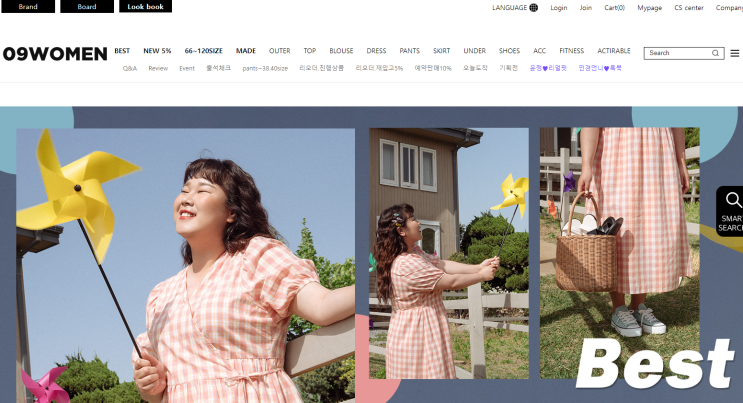Click the Best banner text
The image size is (743, 403).
(x=655, y=363)
